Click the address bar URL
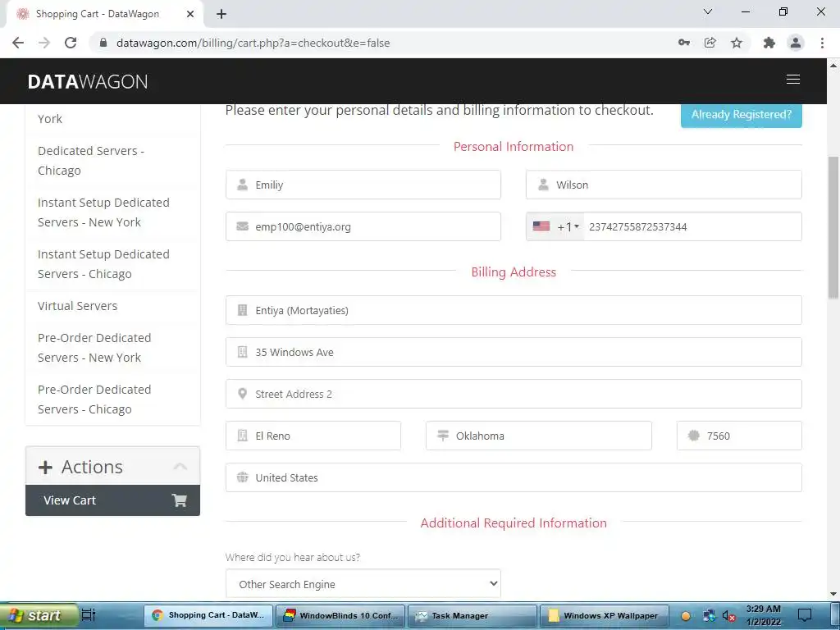The height and width of the screenshot is (630, 840). (253, 43)
